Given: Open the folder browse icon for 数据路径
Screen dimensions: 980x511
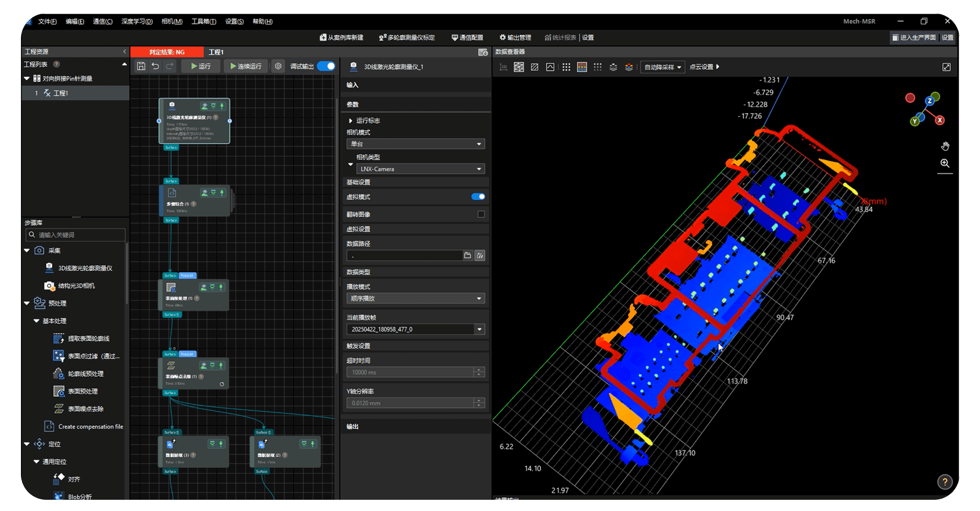Looking at the screenshot, I should point(468,256).
